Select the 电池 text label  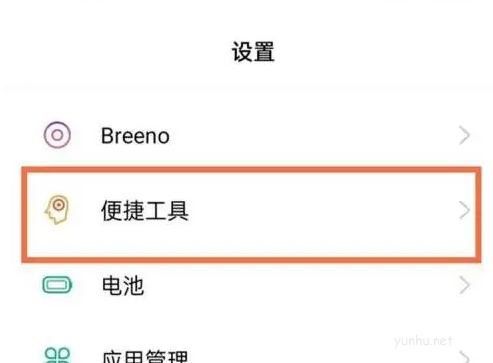123,286
